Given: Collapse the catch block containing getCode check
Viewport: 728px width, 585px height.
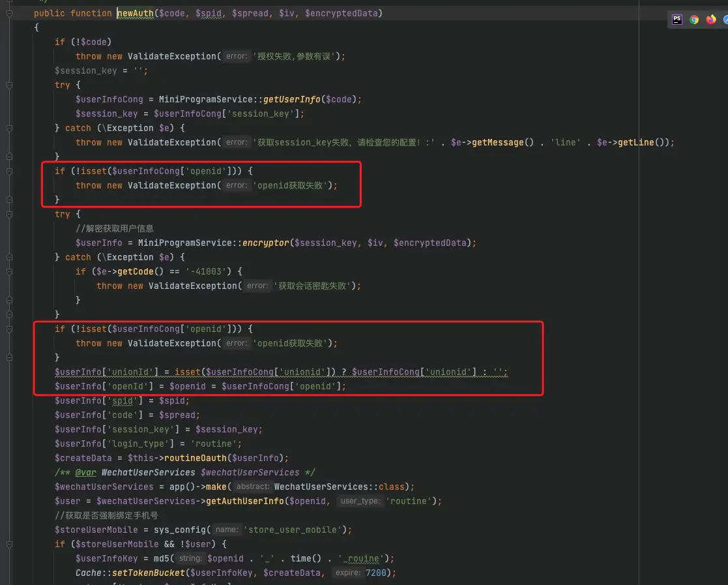Looking at the screenshot, I should coord(9,258).
